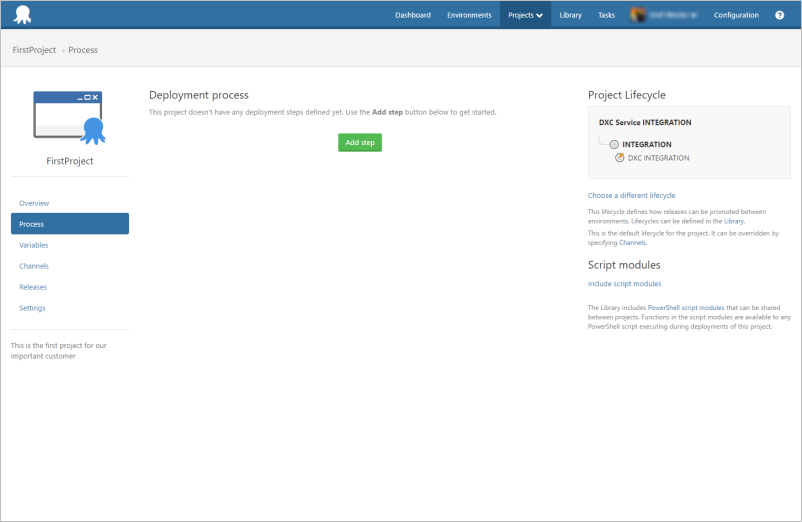Click the Octopus Deploy logo icon
The height and width of the screenshot is (522, 802).
click(x=22, y=15)
